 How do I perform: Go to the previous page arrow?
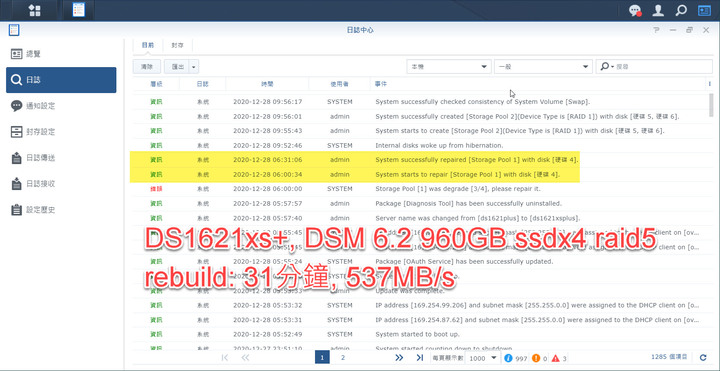point(245,358)
